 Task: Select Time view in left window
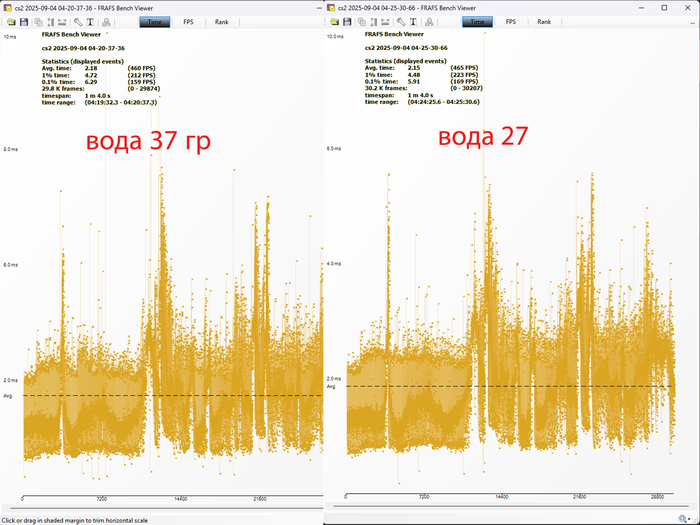coord(155,21)
